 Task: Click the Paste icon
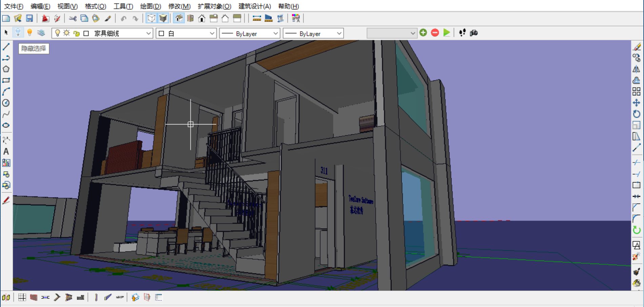(96, 18)
